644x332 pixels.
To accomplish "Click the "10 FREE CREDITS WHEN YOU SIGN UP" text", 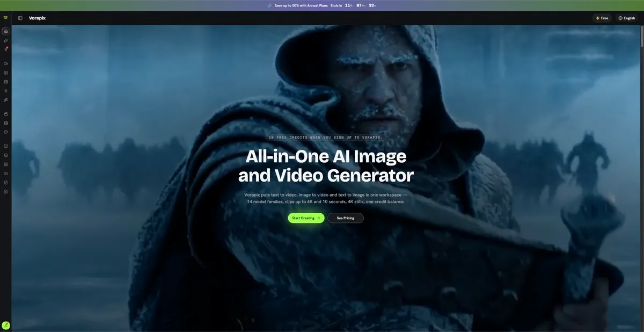I will click(325, 138).
